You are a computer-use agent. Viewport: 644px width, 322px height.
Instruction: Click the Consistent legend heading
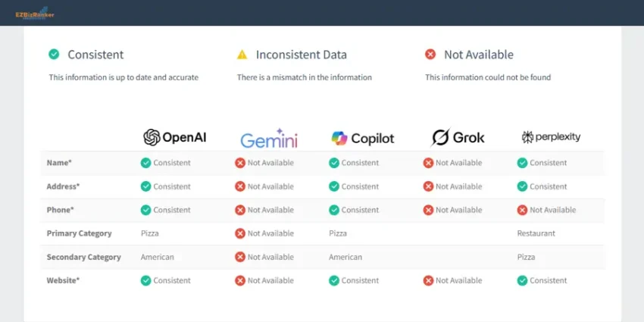(95, 55)
